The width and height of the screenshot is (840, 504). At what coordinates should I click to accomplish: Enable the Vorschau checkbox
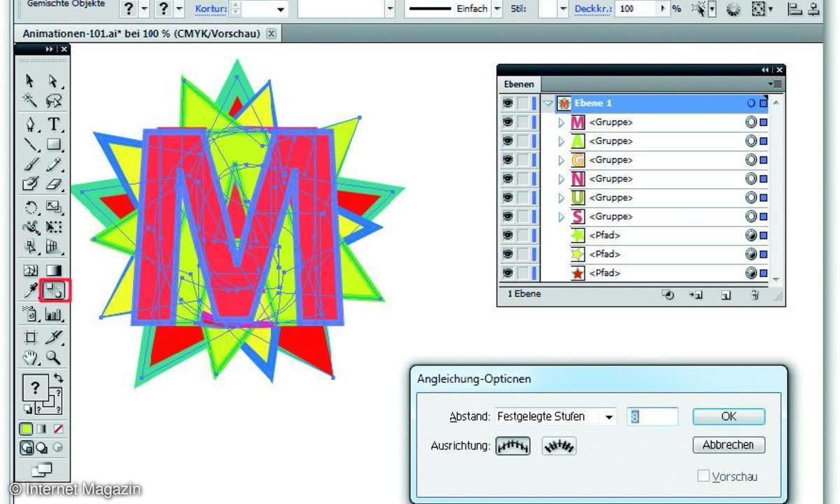click(703, 476)
